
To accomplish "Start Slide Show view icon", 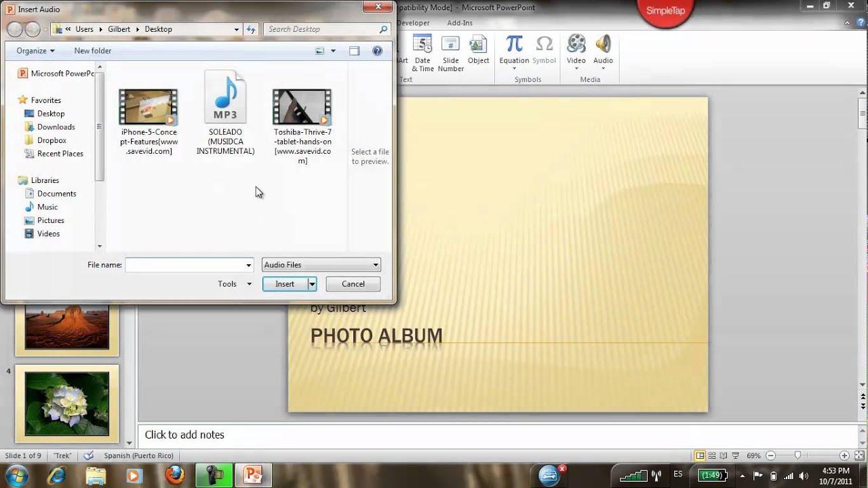I will (x=736, y=455).
